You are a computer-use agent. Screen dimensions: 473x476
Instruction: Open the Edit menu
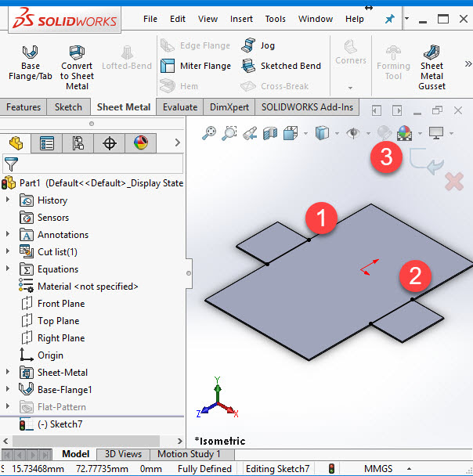(177, 19)
